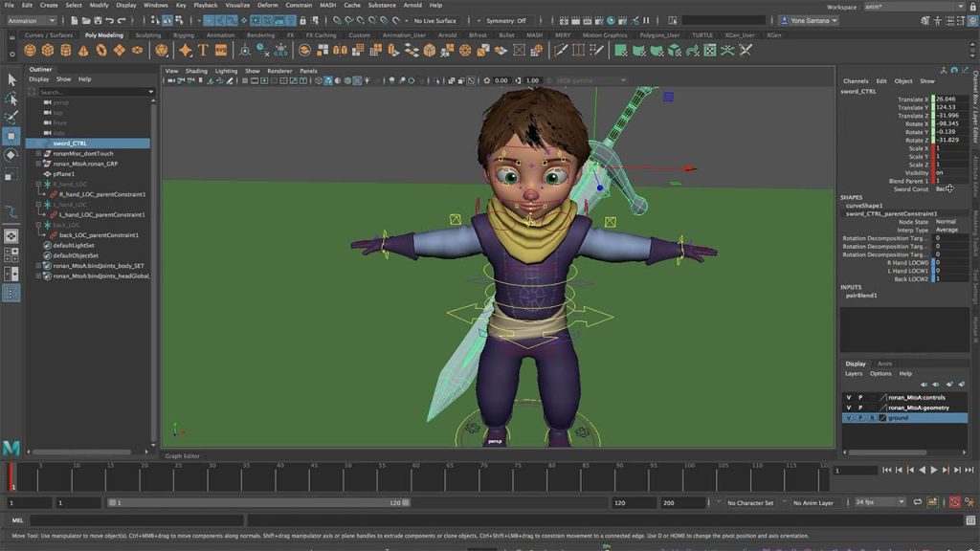980x551 pixels.
Task: Click the MEL command line input
Action: pos(136,519)
